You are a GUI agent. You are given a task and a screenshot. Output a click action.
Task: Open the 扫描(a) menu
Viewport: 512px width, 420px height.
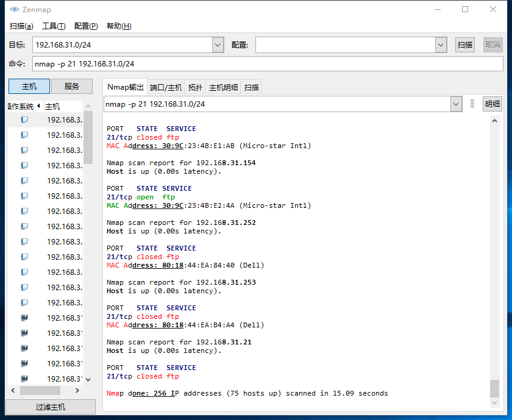[x=21, y=26]
